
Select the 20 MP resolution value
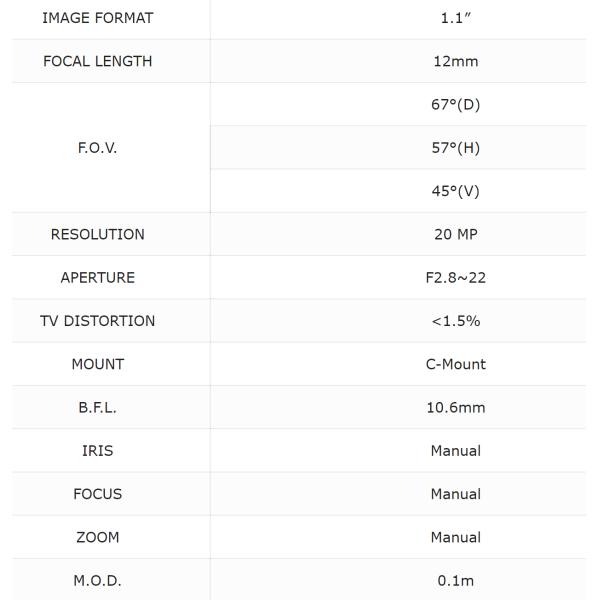[x=456, y=234]
